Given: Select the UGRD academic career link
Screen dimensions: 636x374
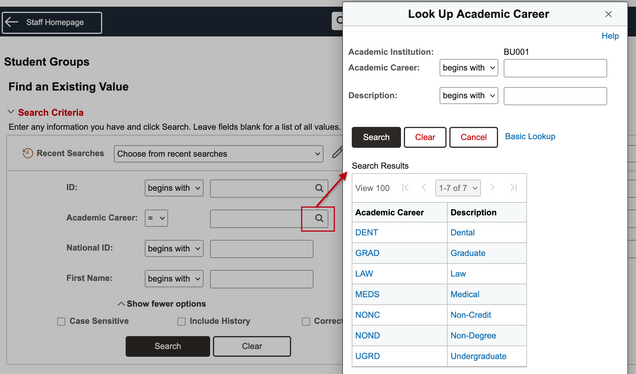Looking at the screenshot, I should click(368, 356).
